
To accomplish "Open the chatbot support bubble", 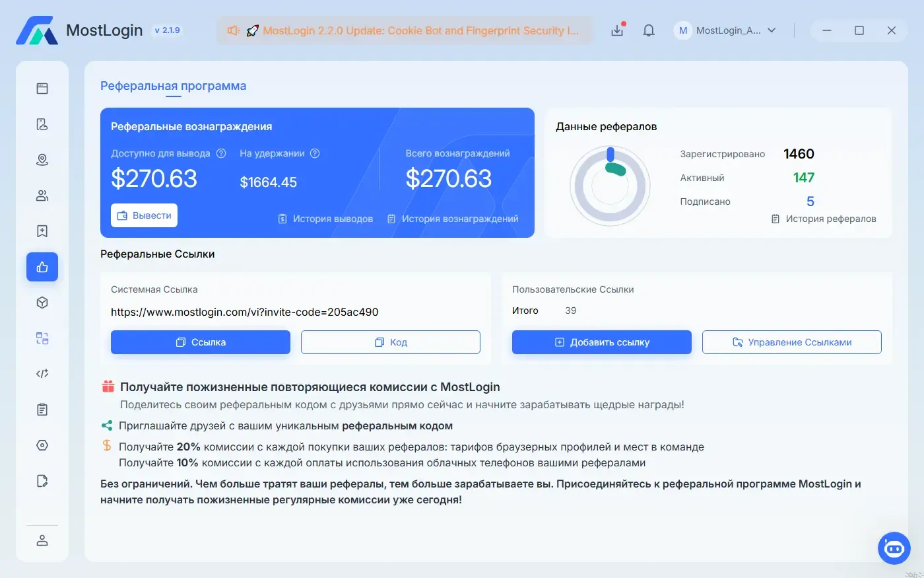I will click(894, 548).
